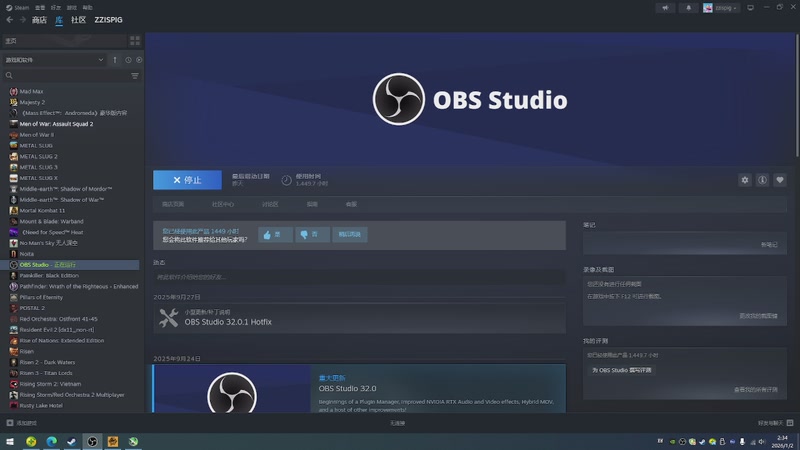Click the taskbar clock and date
Viewport: 800px width, 450px height.
click(x=782, y=441)
